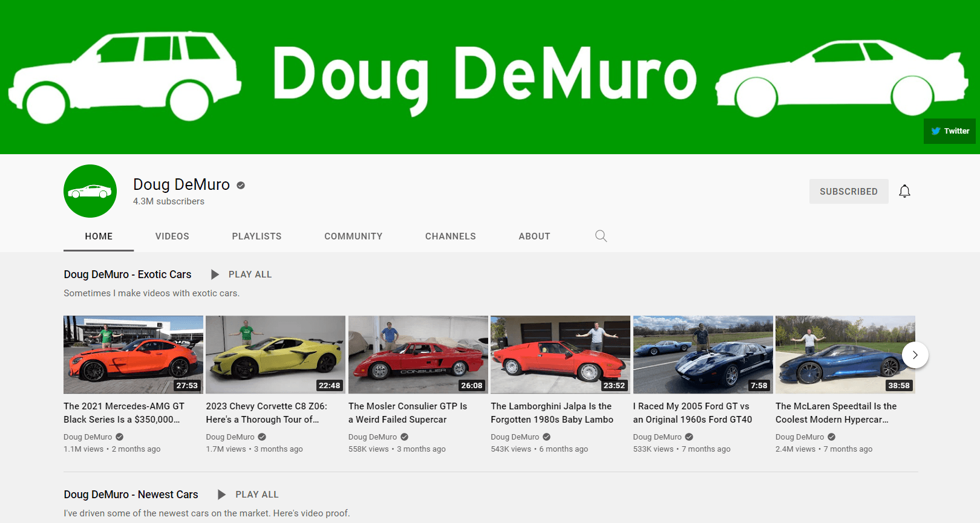Click the 26:08 duration badge

[472, 386]
